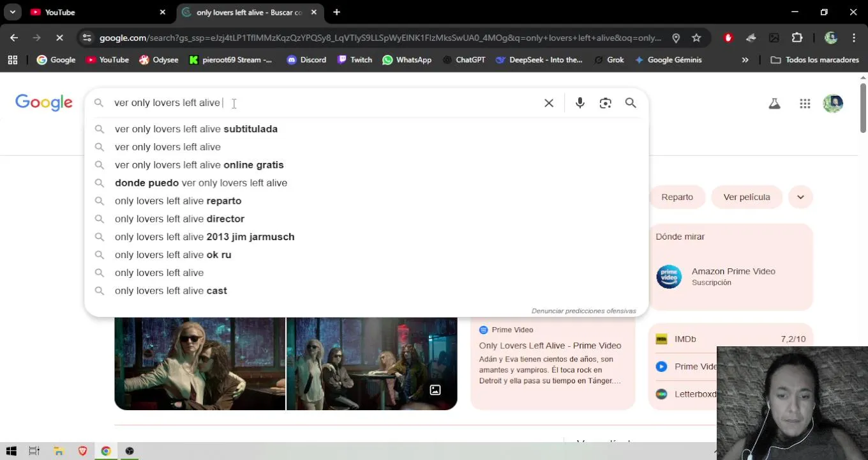The height and width of the screenshot is (460, 868).
Task: Open a new browser tab
Action: pos(336,12)
